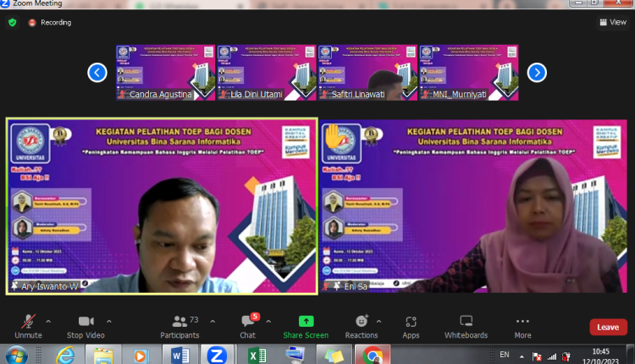Open the Chat panel
635x364 pixels.
(247, 327)
